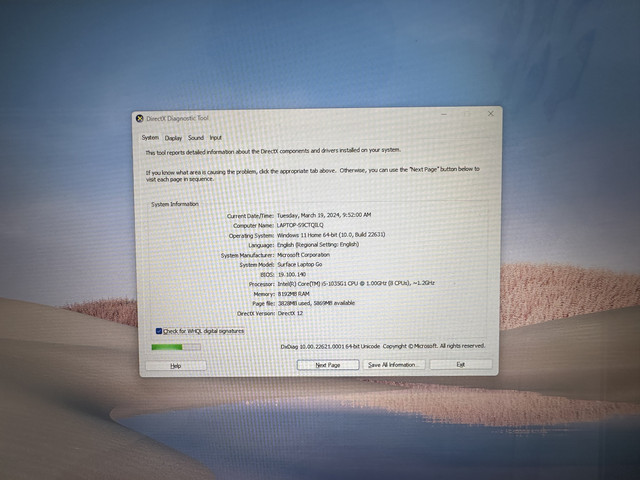Open the Input tab
Image resolution: width=640 pixels, height=480 pixels.
(x=216, y=138)
